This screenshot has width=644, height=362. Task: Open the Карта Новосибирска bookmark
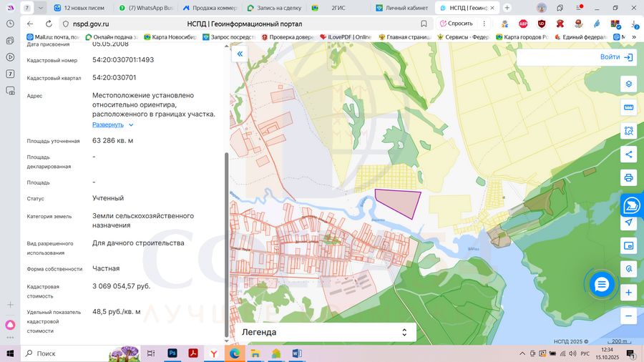coord(170,36)
